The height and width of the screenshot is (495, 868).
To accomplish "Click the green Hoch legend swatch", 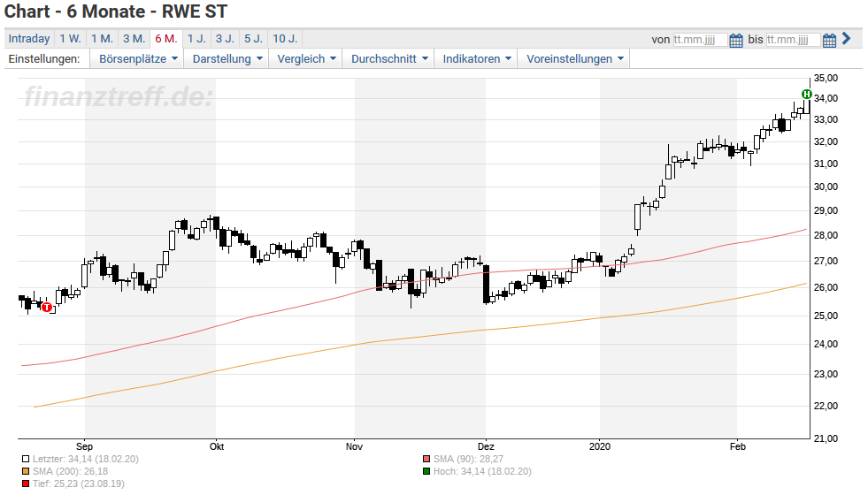I will point(426,472).
